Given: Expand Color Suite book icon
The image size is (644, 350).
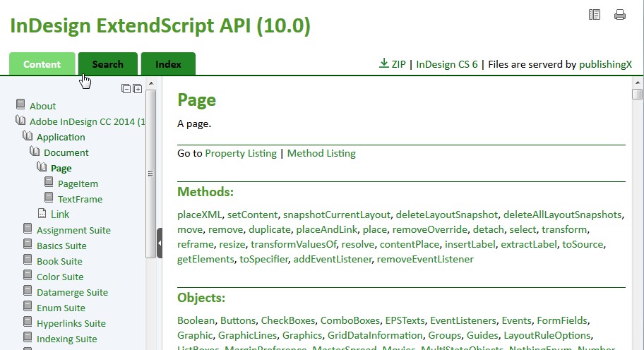Looking at the screenshot, I should tap(28, 275).
